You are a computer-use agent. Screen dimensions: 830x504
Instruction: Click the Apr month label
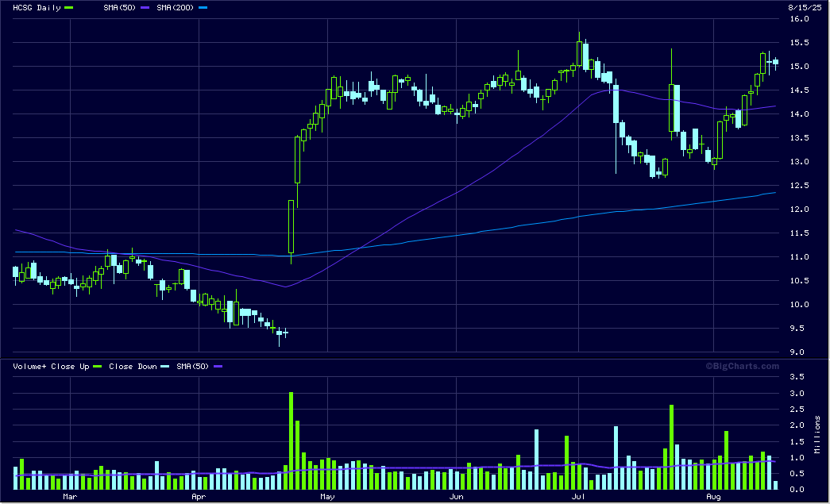(x=199, y=497)
